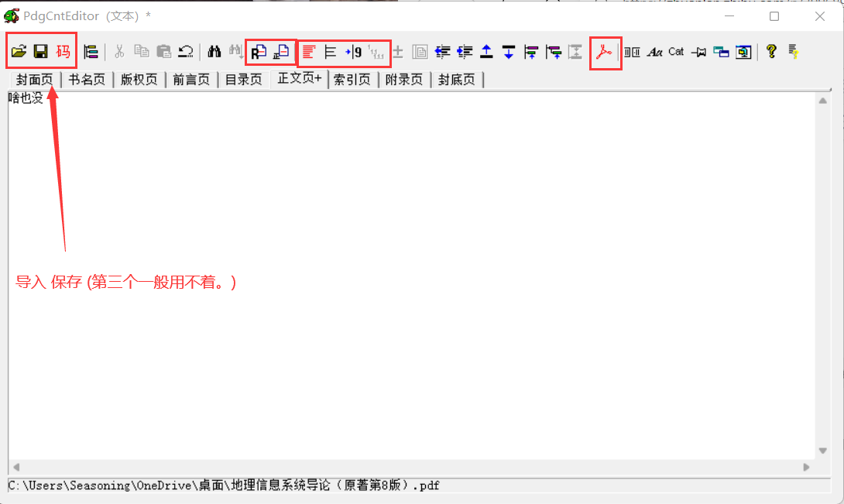Click the 正-marked PDF import icon
The width and height of the screenshot is (844, 504).
click(280, 51)
